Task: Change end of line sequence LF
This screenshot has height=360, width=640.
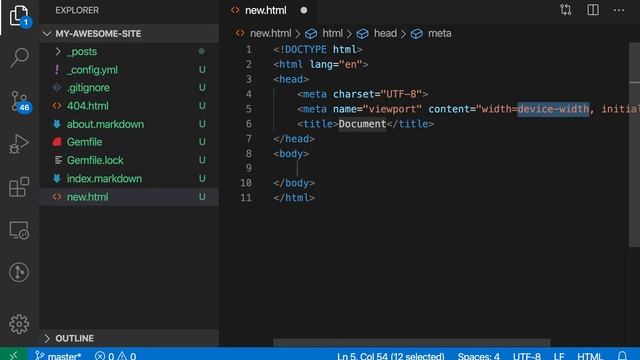Action: tap(559, 356)
